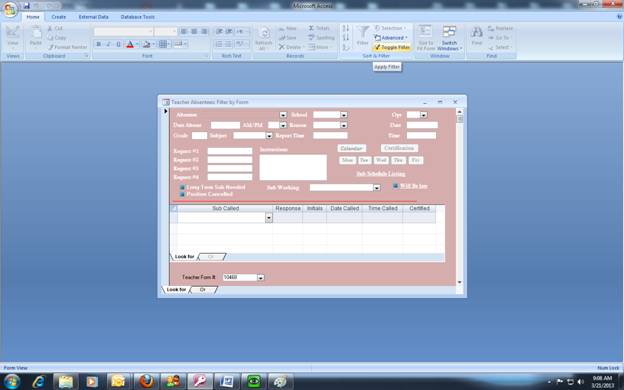Open the Advanced filter options

click(391, 37)
